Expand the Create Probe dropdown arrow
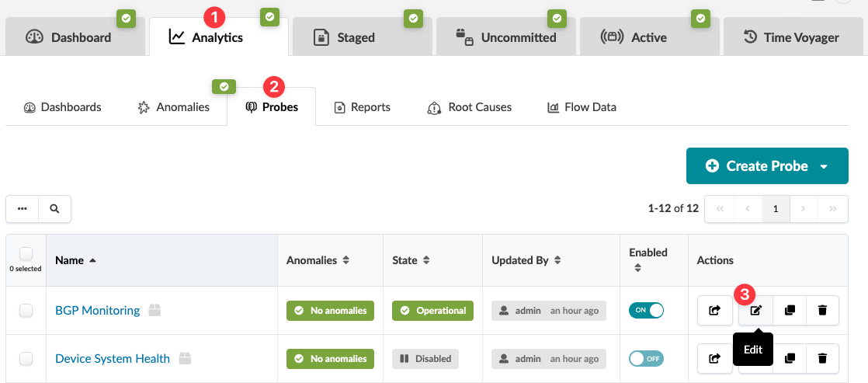The height and width of the screenshot is (383, 868). point(824,166)
